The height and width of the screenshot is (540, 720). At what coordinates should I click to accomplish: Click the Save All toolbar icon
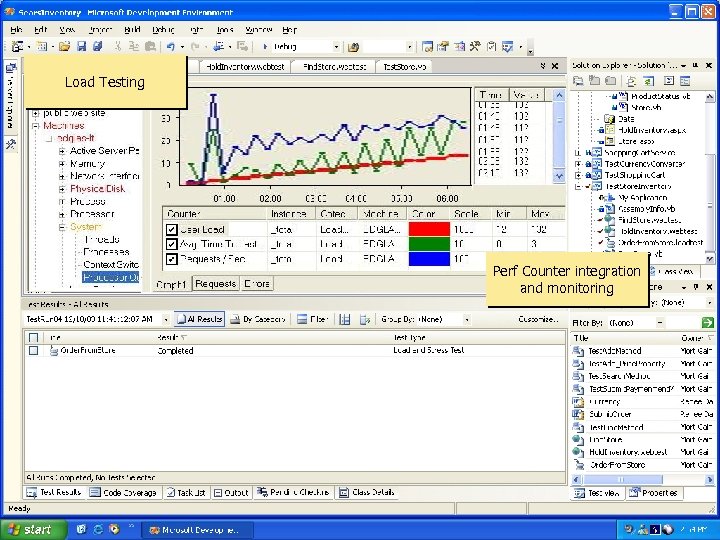coord(97,46)
